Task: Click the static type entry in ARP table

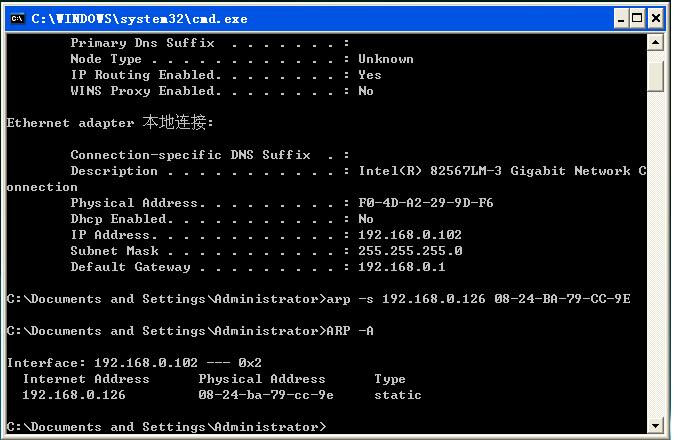Action: tap(398, 395)
